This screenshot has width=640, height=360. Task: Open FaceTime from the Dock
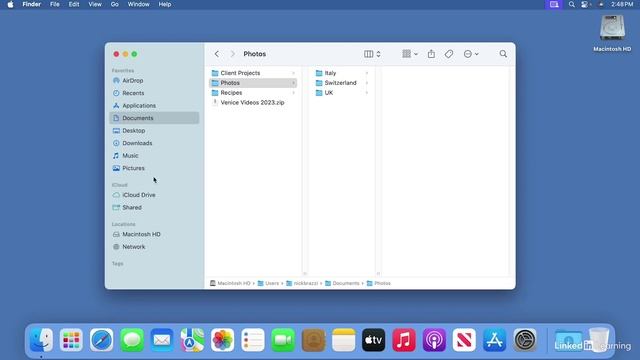click(x=283, y=340)
